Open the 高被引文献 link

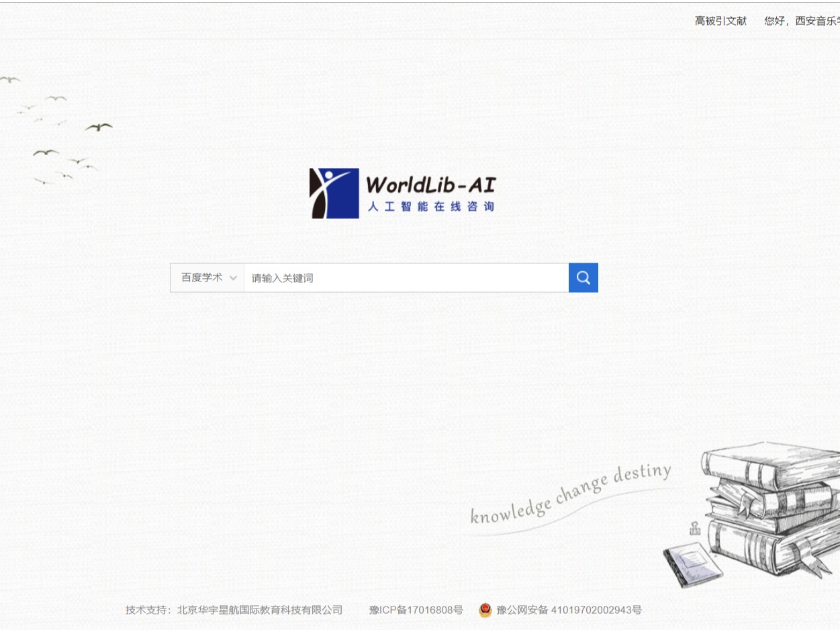click(x=720, y=21)
